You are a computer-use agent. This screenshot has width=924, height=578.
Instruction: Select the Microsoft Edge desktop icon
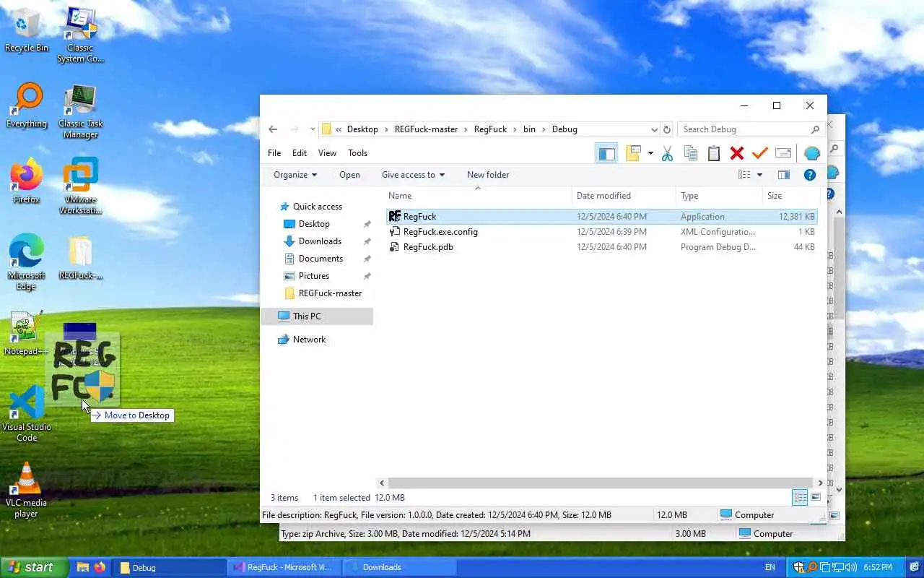coord(27,262)
